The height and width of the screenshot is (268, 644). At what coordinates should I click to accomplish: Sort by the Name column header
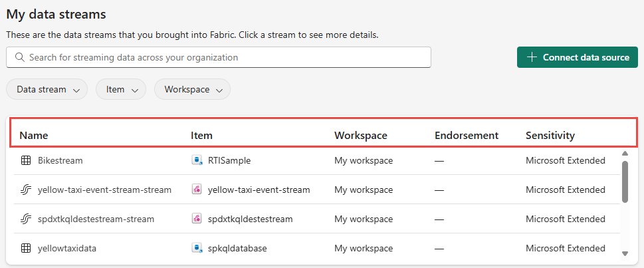pyautogui.click(x=34, y=136)
